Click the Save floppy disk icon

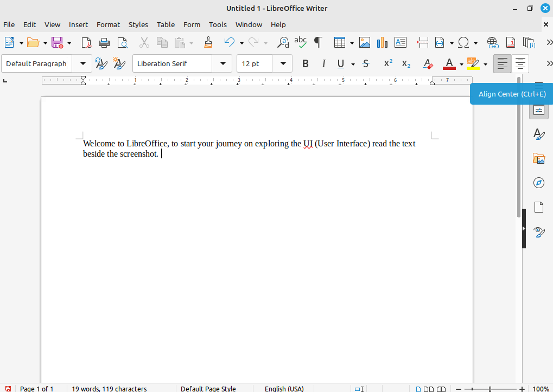pos(57,43)
